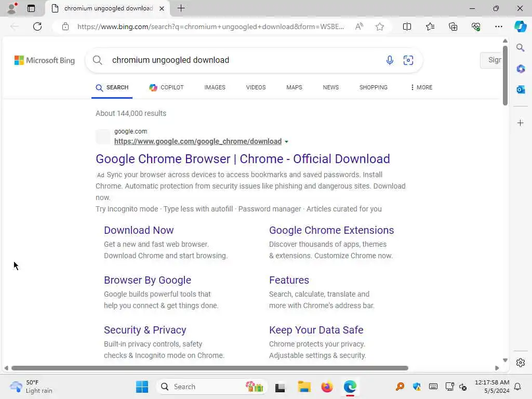The width and height of the screenshot is (532, 399).
Task: Open Keep Your Data Safe link
Action: (316, 330)
